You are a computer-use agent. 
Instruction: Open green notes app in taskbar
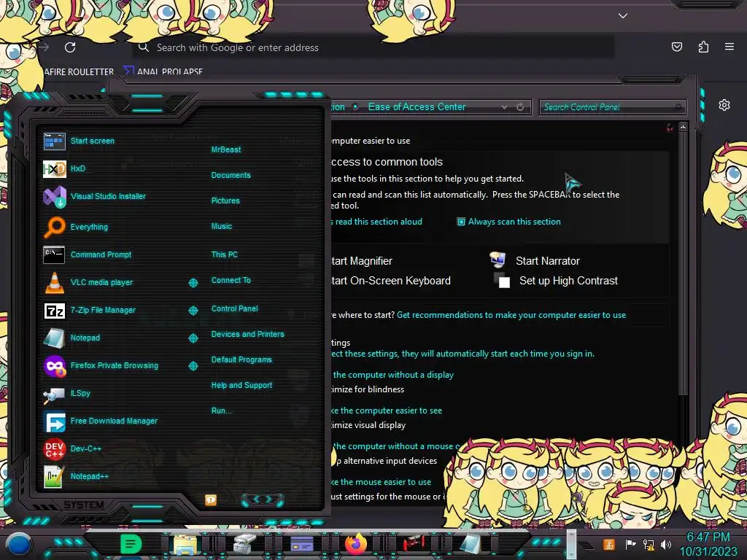click(x=131, y=544)
